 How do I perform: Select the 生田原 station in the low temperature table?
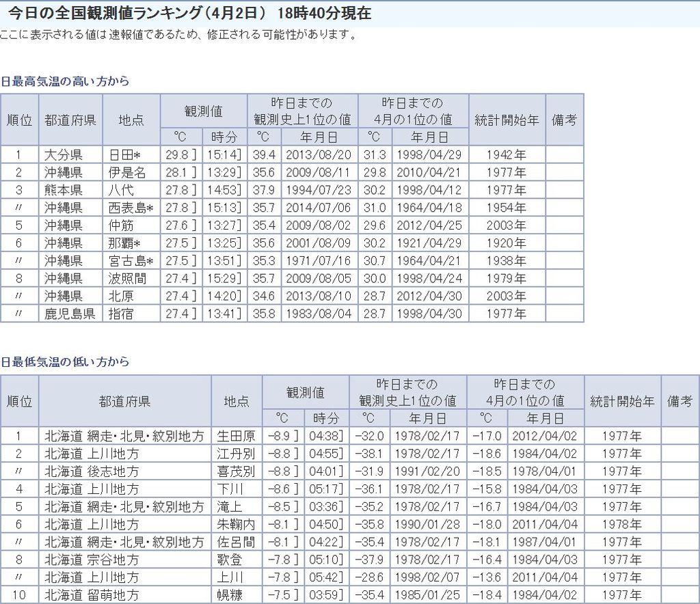tap(236, 436)
